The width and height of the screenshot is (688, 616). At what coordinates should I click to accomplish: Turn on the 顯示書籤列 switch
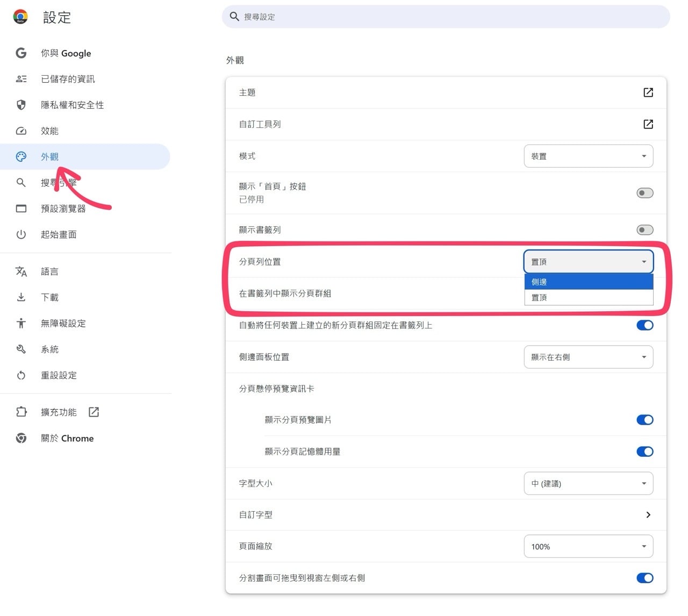[644, 230]
